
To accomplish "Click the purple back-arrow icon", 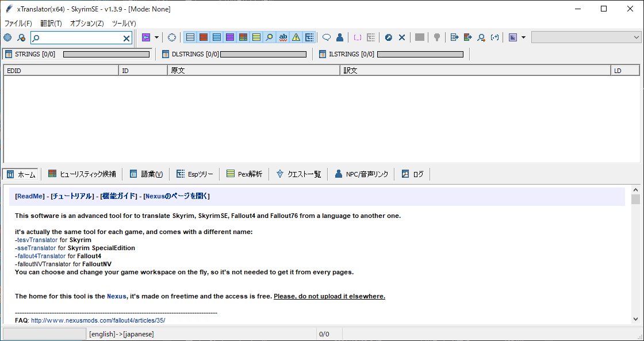I will [146, 38].
